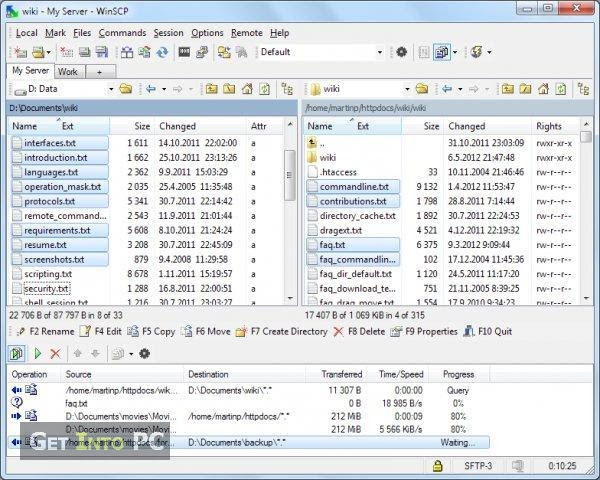This screenshot has height=480, width=600.
Task: Click the globe lightning toolbar icon
Action: click(477, 52)
